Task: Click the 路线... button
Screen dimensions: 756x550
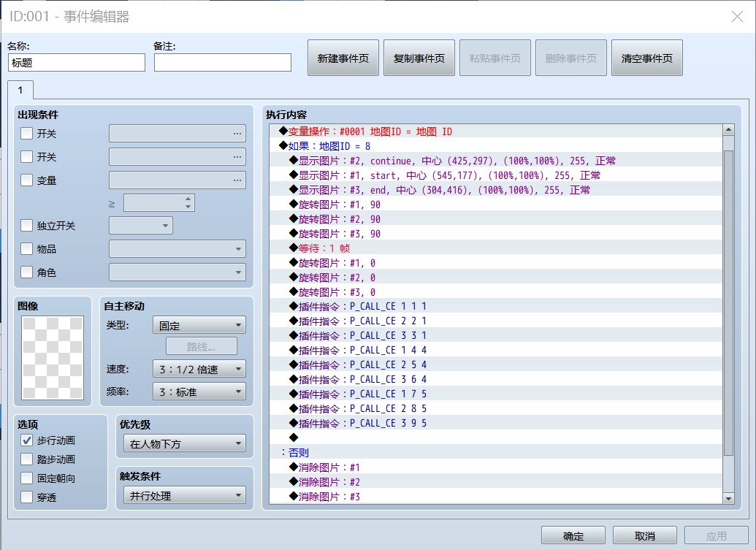Action: click(x=202, y=347)
